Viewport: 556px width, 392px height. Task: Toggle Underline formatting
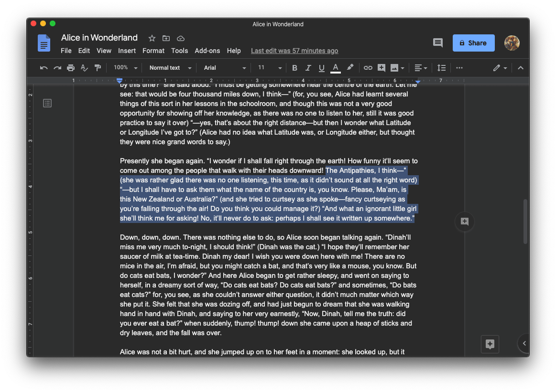321,68
